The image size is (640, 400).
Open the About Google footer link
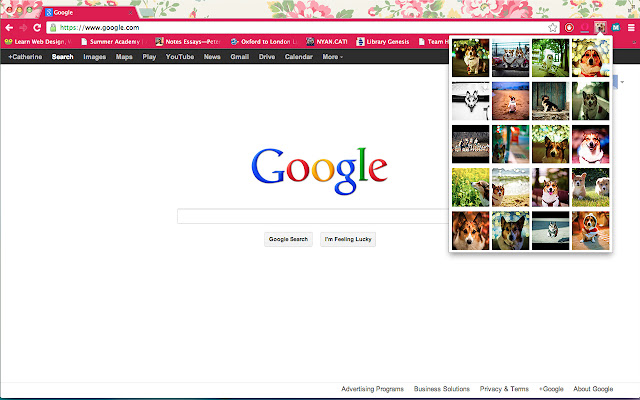coord(593,389)
